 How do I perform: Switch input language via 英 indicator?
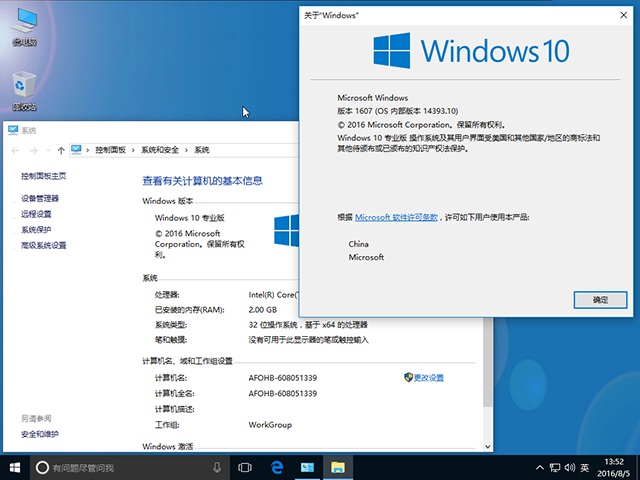(584, 467)
